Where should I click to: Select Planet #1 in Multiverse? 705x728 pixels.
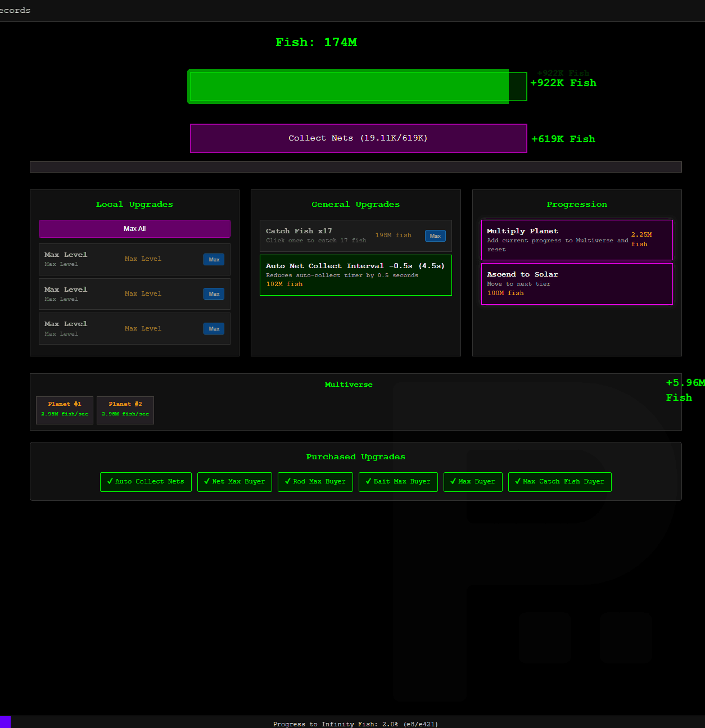[65, 410]
